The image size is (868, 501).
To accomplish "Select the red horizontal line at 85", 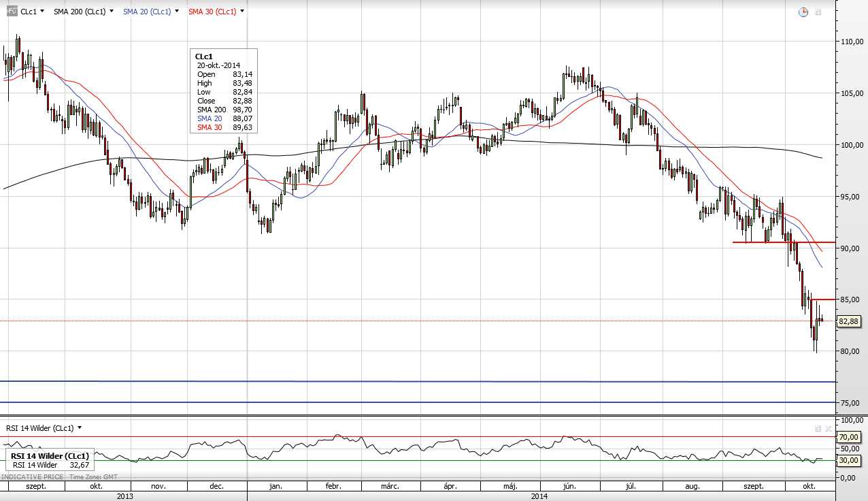I will pos(823,300).
